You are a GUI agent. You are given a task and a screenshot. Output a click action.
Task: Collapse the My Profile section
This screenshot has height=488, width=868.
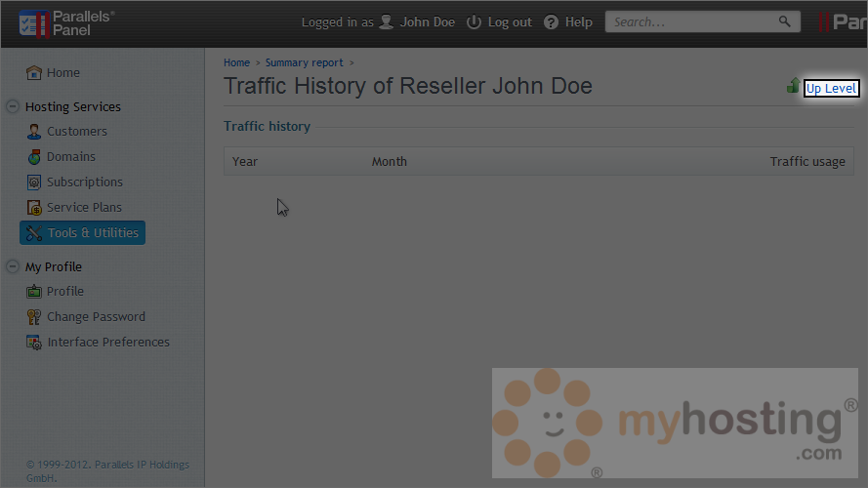coord(13,266)
